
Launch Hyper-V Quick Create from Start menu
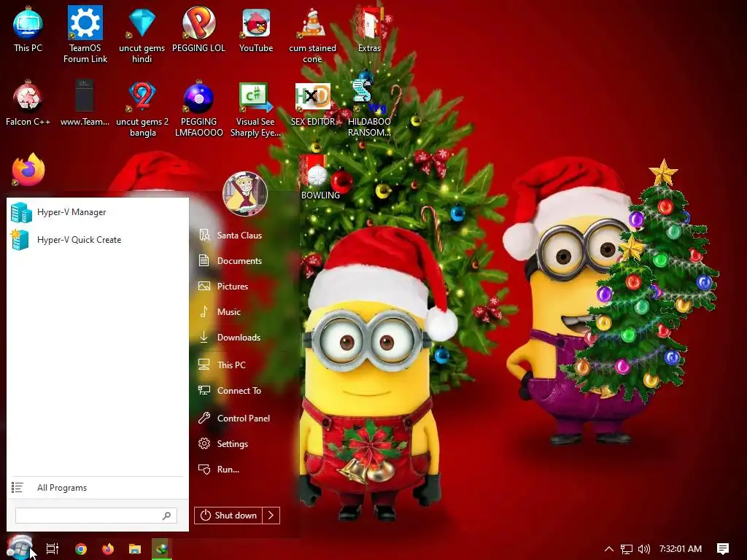(x=97, y=240)
